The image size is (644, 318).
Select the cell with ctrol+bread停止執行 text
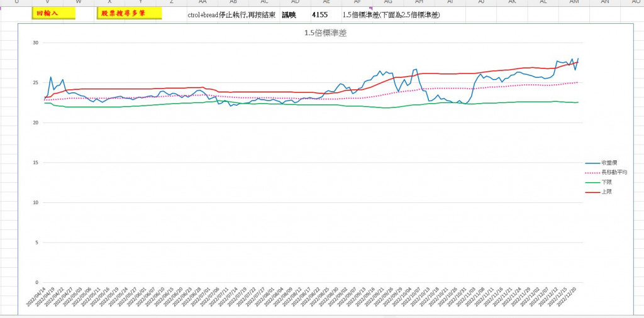click(231, 15)
